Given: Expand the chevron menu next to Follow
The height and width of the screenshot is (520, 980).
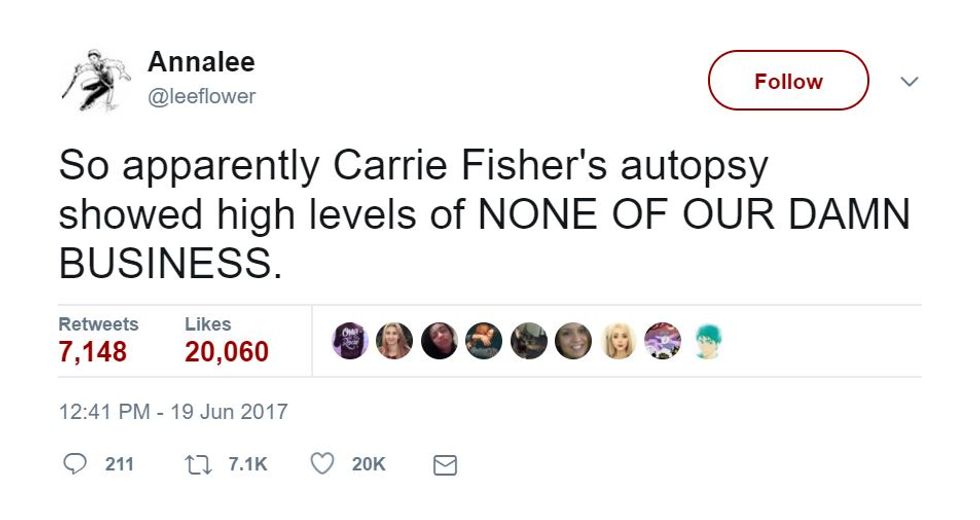Looking at the screenshot, I should tap(909, 81).
